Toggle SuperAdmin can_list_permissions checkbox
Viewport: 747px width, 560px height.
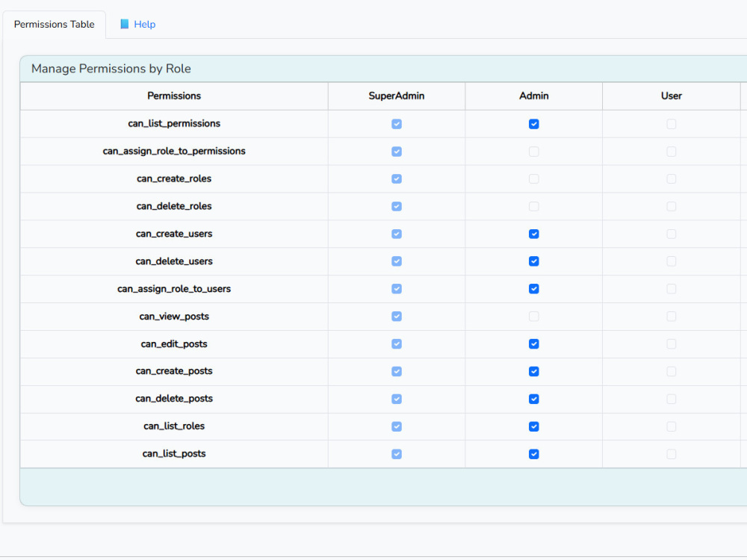click(x=397, y=124)
